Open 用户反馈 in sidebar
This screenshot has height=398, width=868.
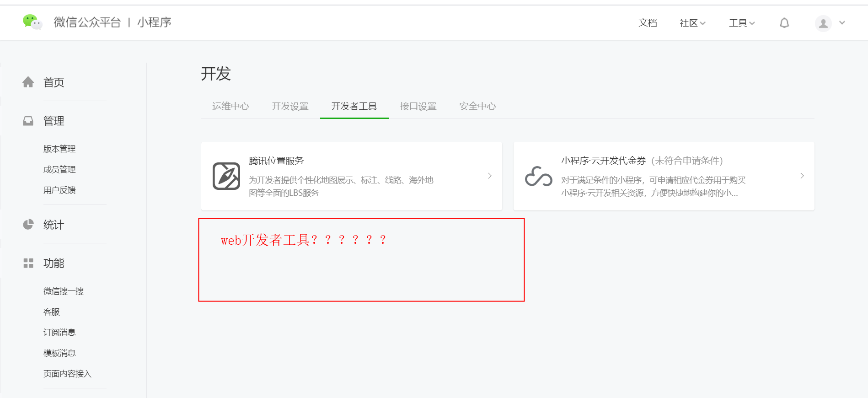click(59, 190)
